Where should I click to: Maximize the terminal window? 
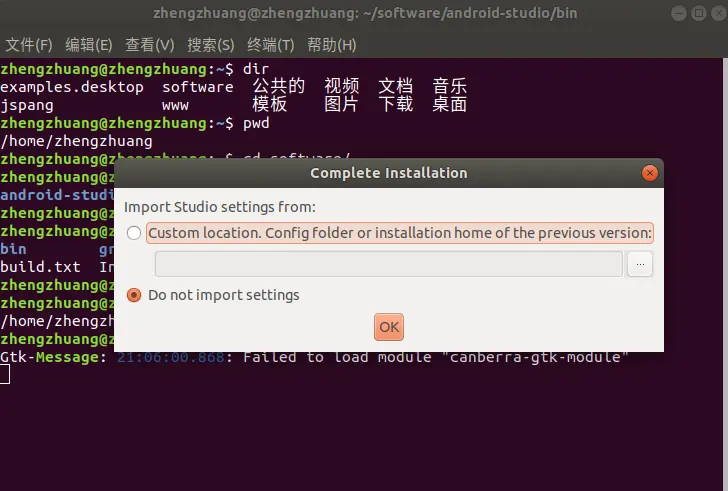(x=699, y=13)
